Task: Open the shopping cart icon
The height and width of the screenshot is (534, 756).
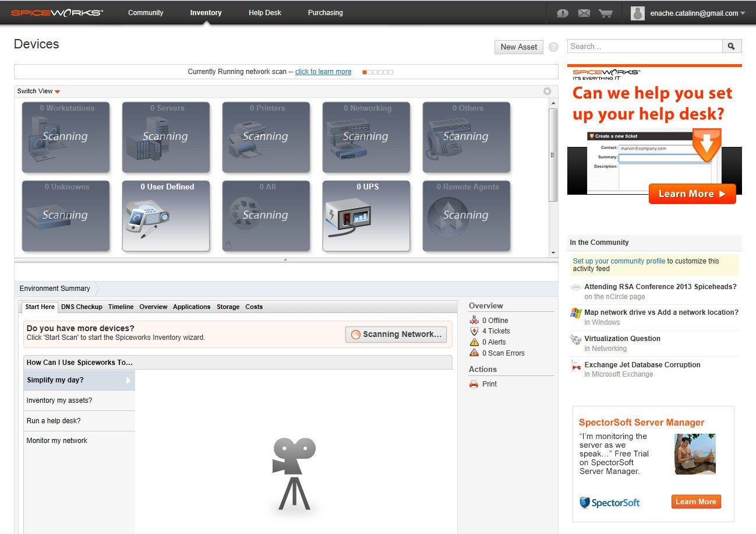Action: click(x=606, y=13)
